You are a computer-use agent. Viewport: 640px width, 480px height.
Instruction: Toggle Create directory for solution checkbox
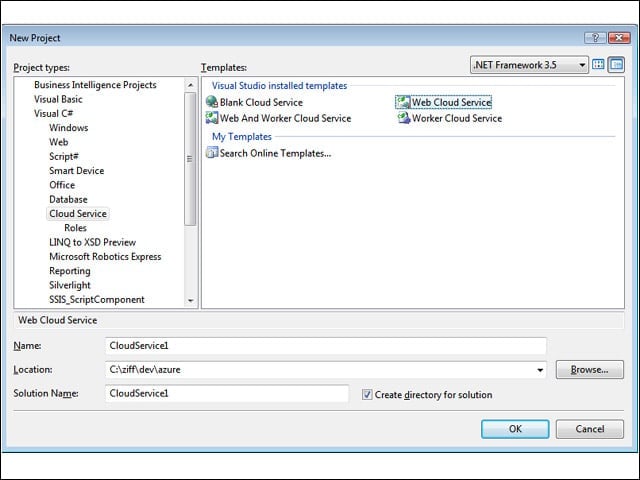click(367, 395)
